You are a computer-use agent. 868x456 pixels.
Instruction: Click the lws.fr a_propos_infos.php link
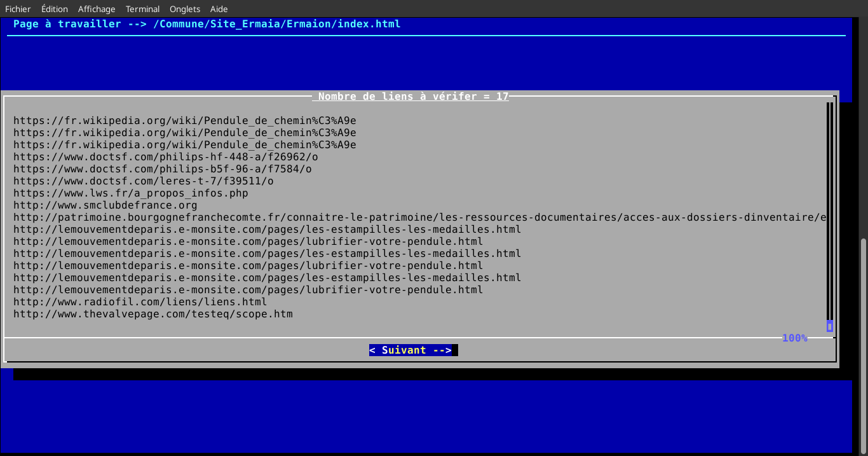(x=130, y=193)
